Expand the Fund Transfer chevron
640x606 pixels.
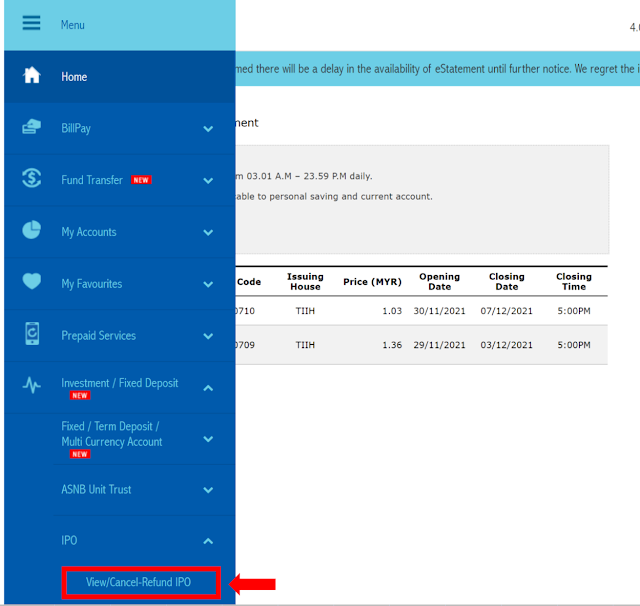click(208, 181)
